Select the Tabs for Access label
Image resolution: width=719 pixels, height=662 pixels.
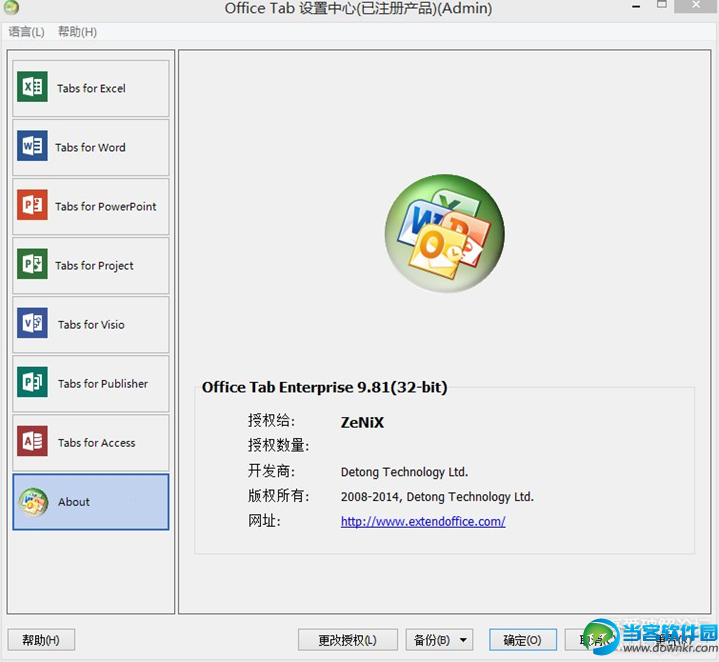click(x=96, y=443)
